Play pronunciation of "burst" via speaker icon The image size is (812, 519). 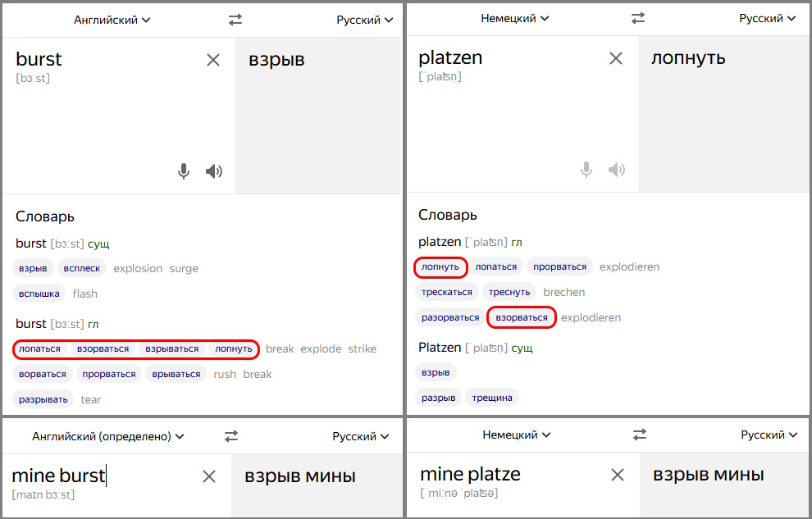tap(213, 171)
